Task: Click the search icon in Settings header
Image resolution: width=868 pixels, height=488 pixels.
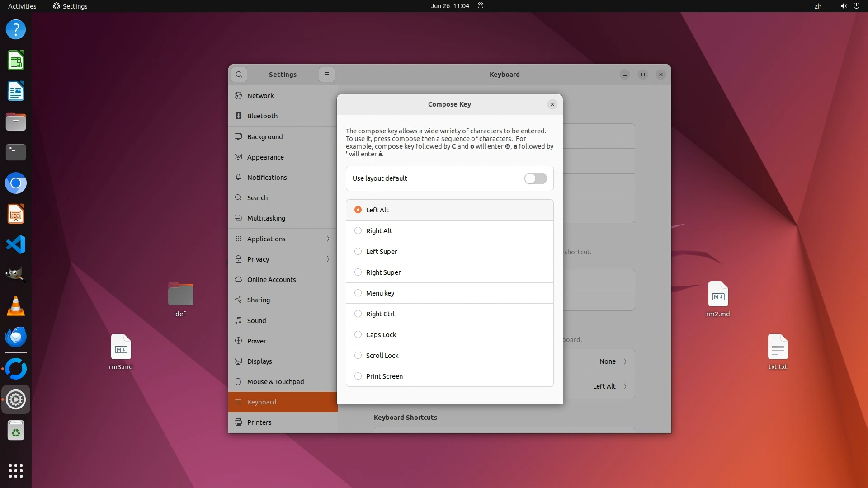Action: [x=239, y=75]
